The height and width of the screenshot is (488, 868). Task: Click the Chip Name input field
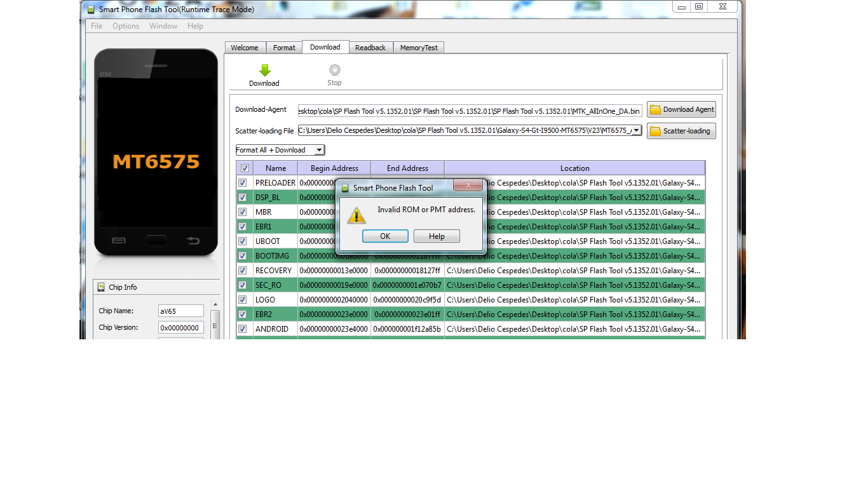click(x=181, y=311)
